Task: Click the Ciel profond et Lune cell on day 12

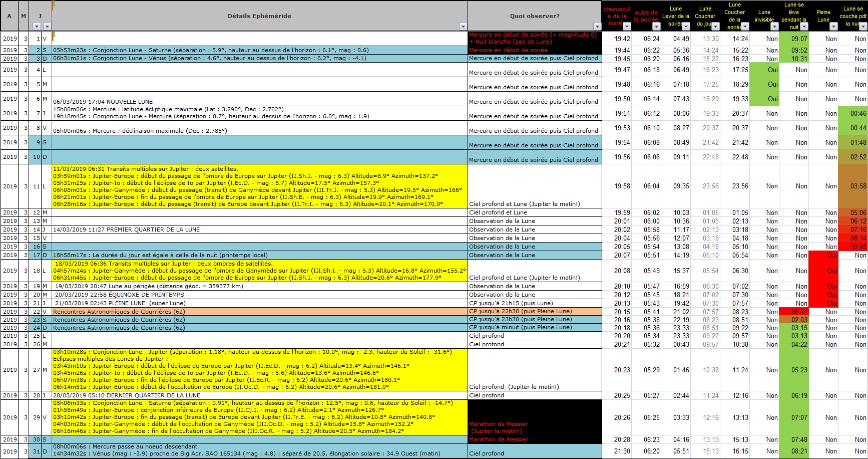Action: 535,212
